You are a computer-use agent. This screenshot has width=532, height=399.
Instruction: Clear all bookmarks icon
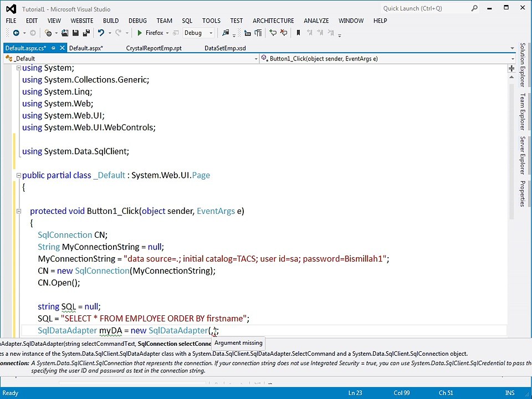(331, 33)
